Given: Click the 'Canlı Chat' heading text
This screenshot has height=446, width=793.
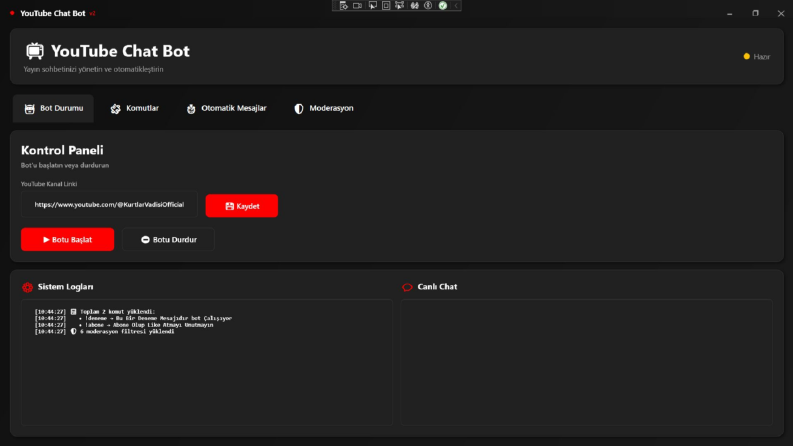Looking at the screenshot, I should 437,287.
